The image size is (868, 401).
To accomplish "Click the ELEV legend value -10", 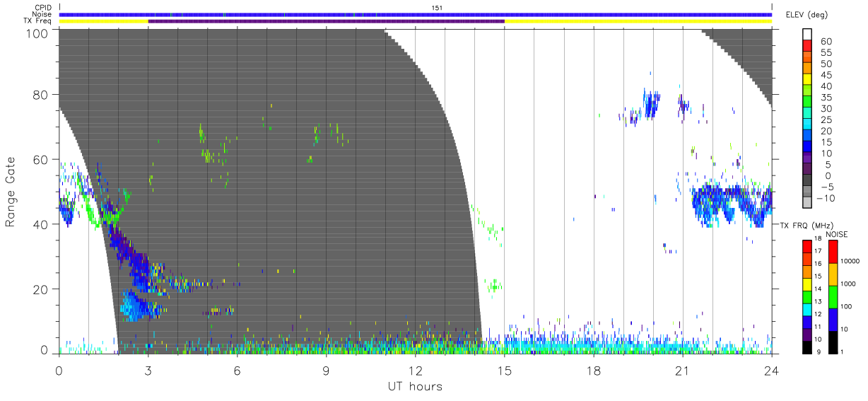I will click(x=824, y=198).
